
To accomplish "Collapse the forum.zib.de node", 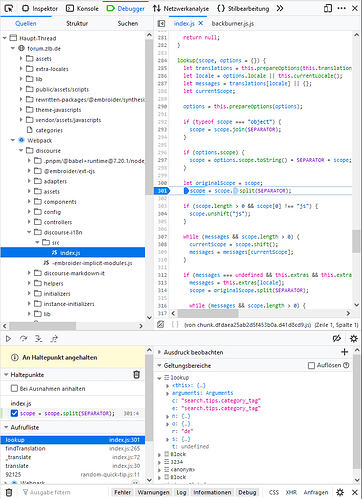I will 13,48.
